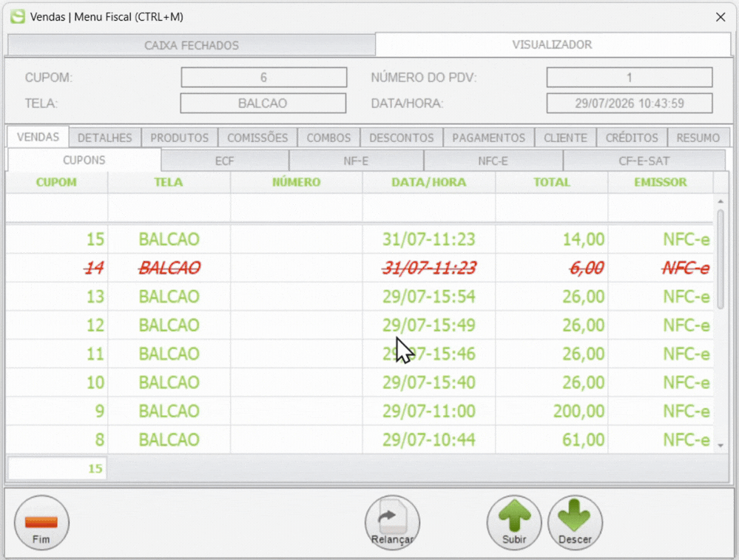The width and height of the screenshot is (739, 560).
Task: Open the DESCONTOS tab
Action: coord(401,138)
